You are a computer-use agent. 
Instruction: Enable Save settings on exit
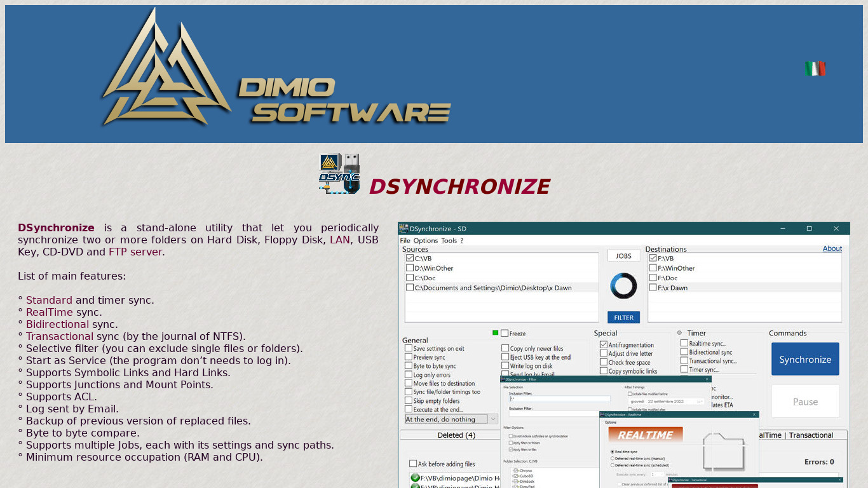point(409,348)
